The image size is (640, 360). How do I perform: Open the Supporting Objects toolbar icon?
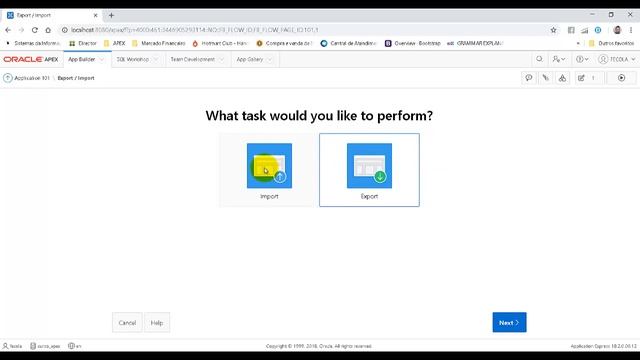pyautogui.click(x=546, y=78)
